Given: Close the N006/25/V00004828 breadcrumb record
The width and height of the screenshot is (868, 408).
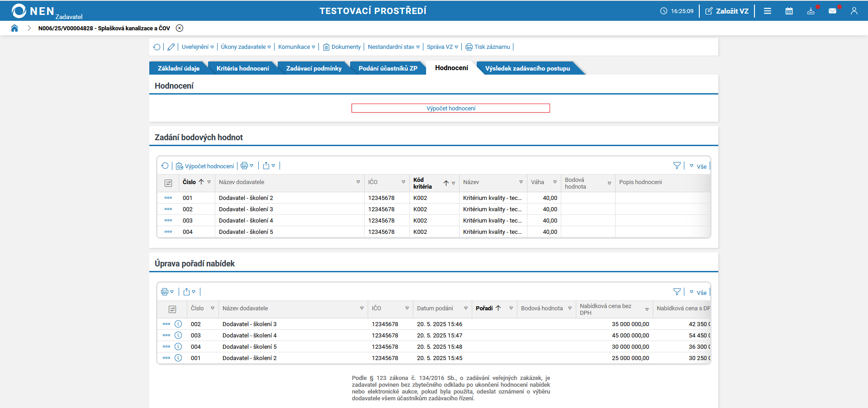Looking at the screenshot, I should (180, 28).
